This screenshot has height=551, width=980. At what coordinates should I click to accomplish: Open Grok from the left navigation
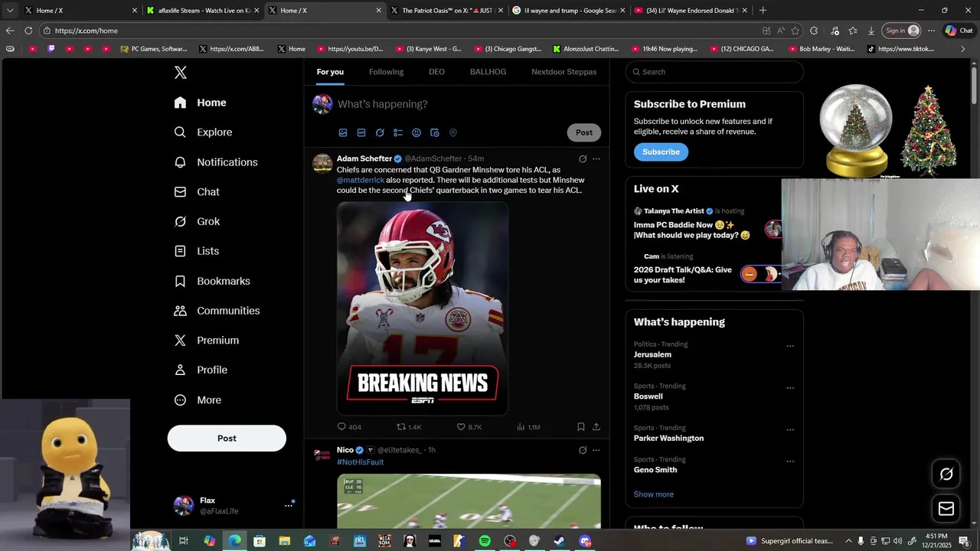197,221
